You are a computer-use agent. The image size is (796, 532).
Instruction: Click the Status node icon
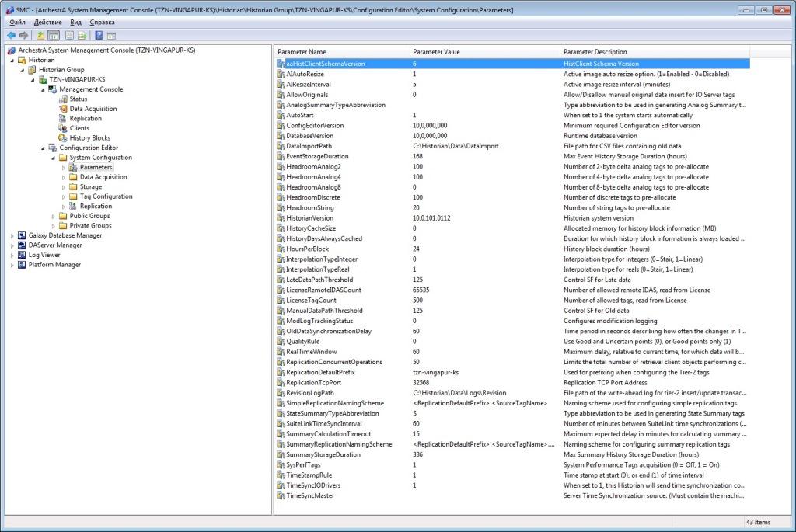[63, 99]
